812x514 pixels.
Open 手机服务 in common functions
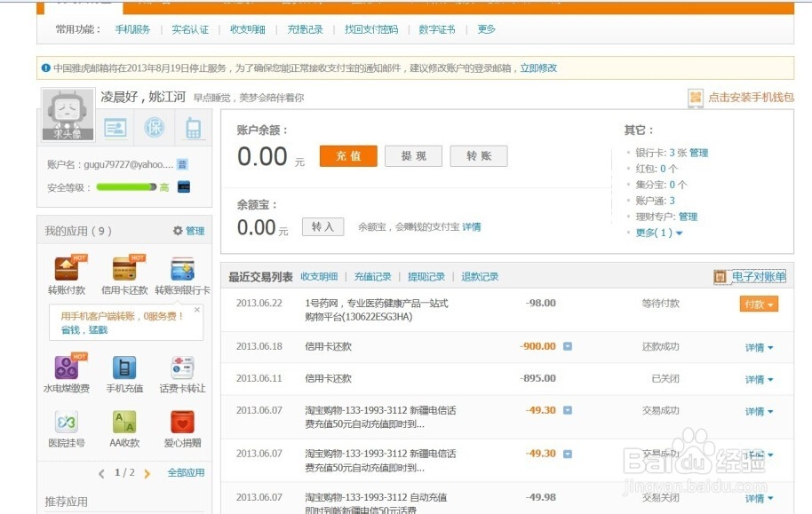(132, 29)
